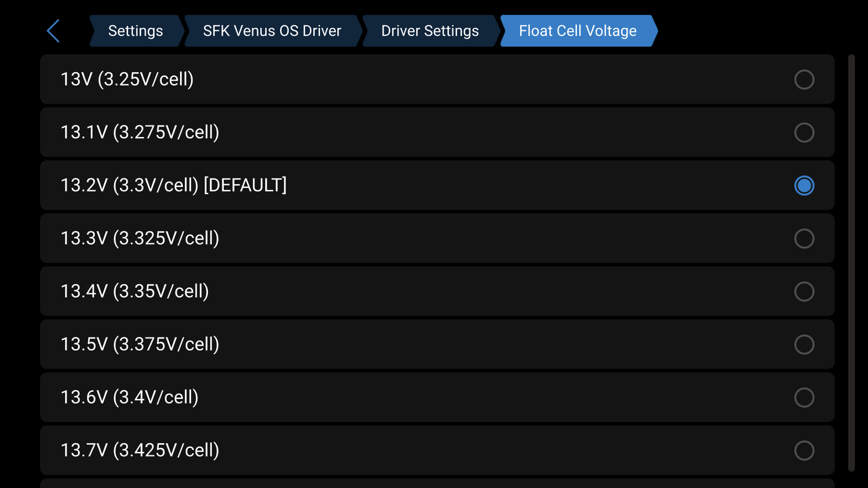The width and height of the screenshot is (868, 488).
Task: Enable the 13.6V (3.4V/cell) option
Action: 804,398
